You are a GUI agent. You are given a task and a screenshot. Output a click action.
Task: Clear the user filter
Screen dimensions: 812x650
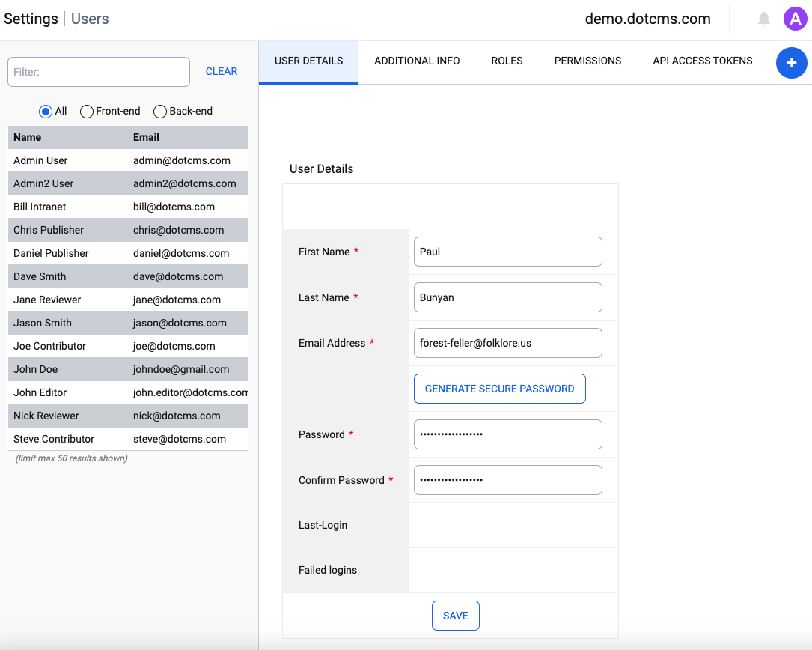221,72
